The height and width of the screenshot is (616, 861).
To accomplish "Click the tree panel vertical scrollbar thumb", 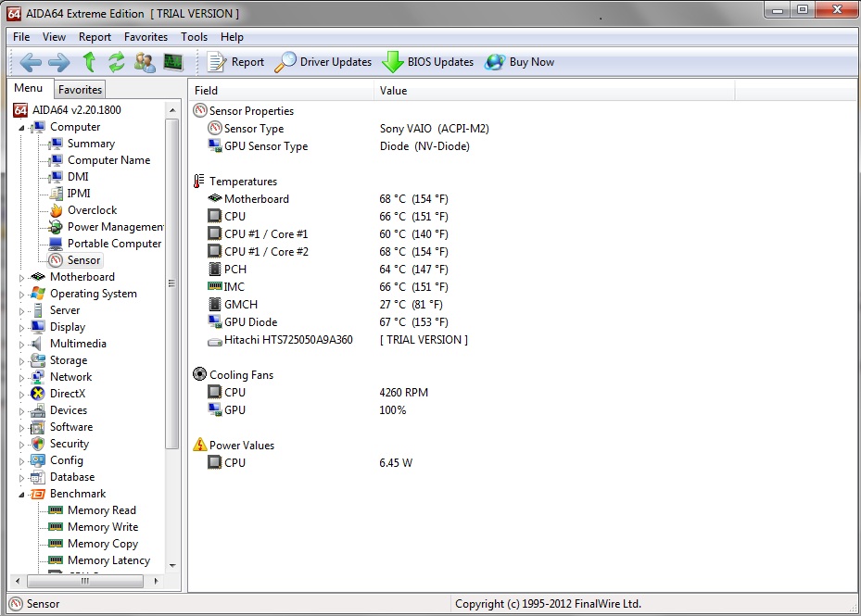I will click(171, 283).
